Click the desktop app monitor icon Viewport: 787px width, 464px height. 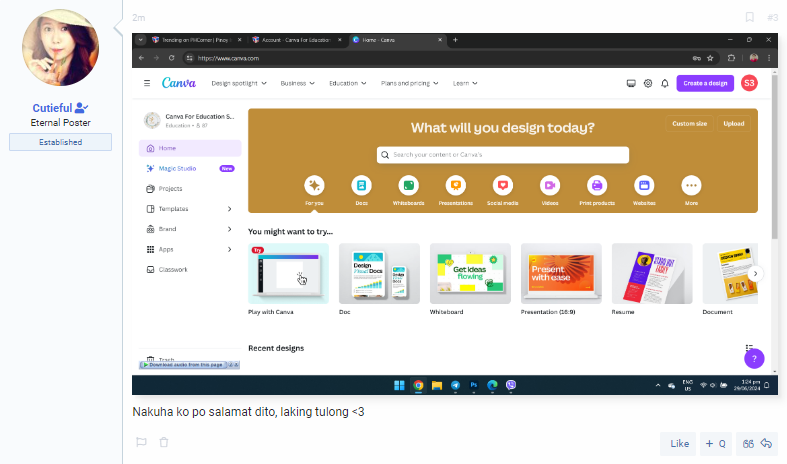click(631, 83)
